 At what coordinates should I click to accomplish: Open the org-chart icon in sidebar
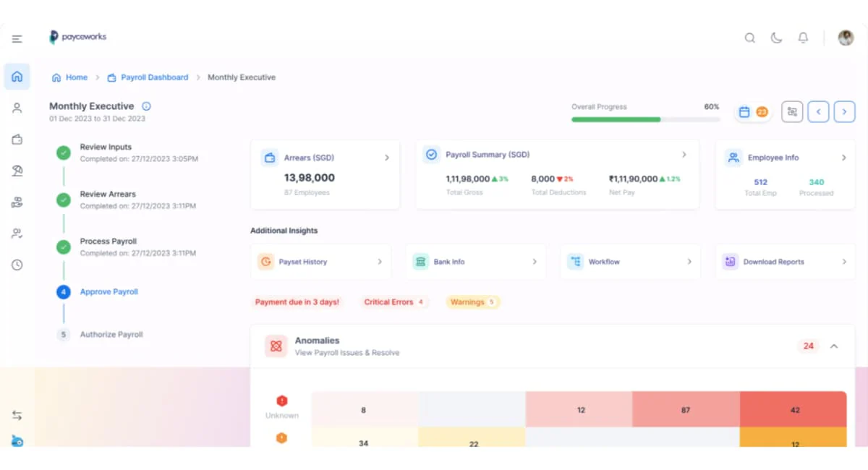point(17,202)
